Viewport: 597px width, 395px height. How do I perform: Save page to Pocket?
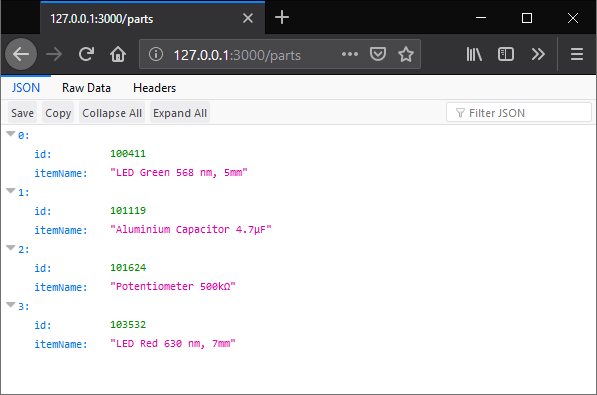coord(378,54)
